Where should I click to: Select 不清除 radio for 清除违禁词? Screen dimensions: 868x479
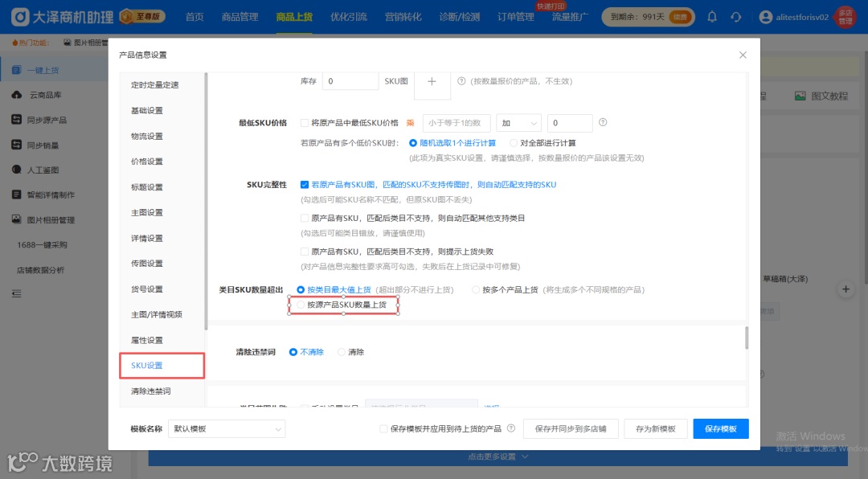coord(293,352)
